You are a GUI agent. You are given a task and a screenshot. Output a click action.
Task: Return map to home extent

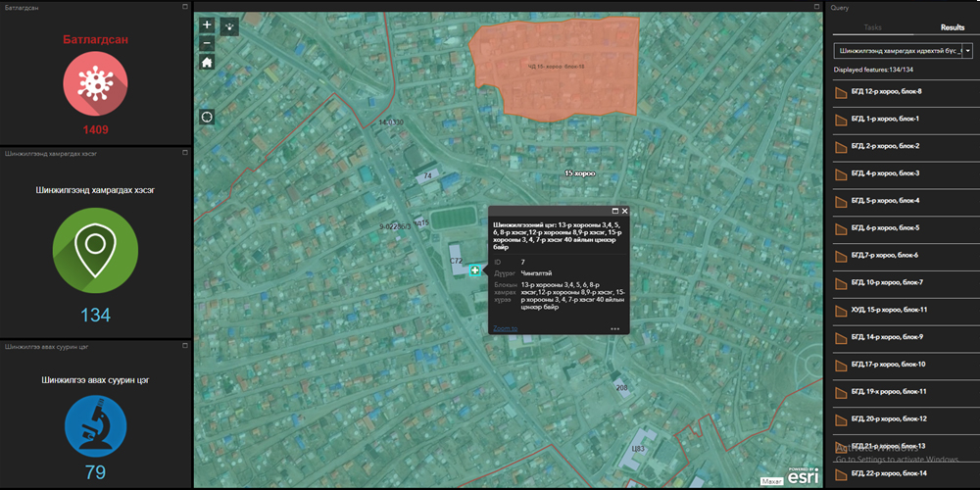pyautogui.click(x=207, y=63)
